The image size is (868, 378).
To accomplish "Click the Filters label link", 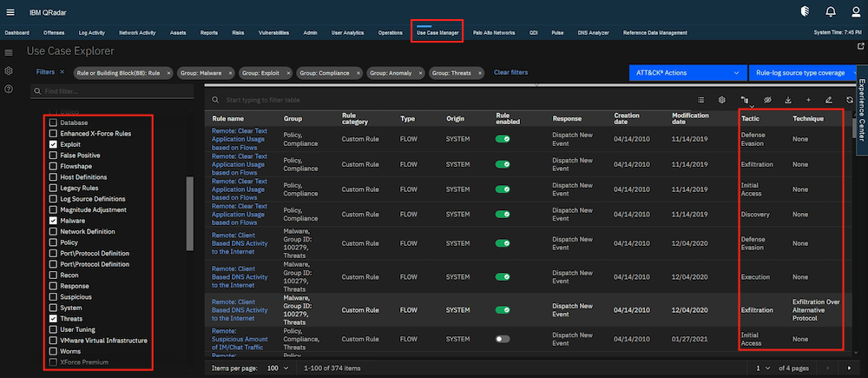I will (x=45, y=72).
